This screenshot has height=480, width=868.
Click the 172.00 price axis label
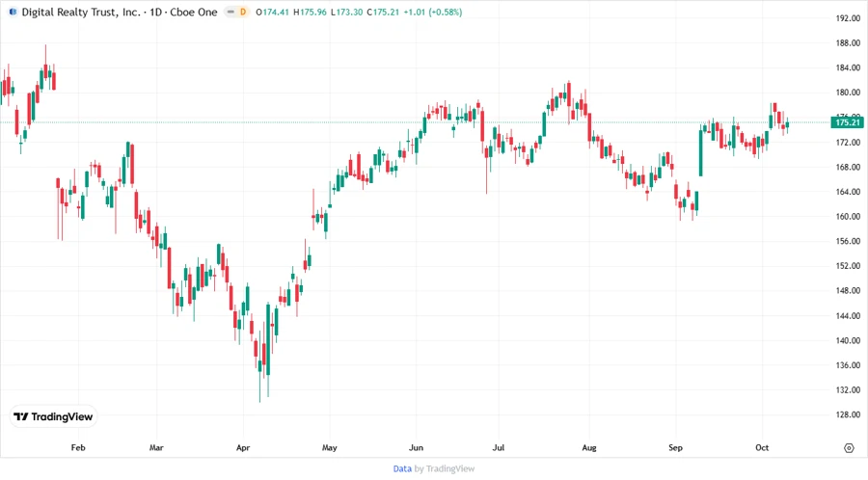click(x=848, y=142)
